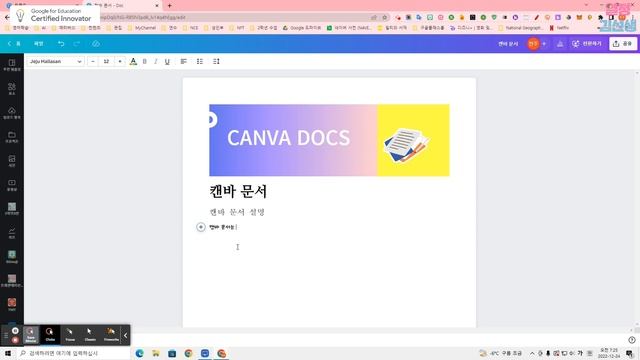The image size is (640, 360).
Task: Click the add block plus circle beside text line
Action: (201, 227)
